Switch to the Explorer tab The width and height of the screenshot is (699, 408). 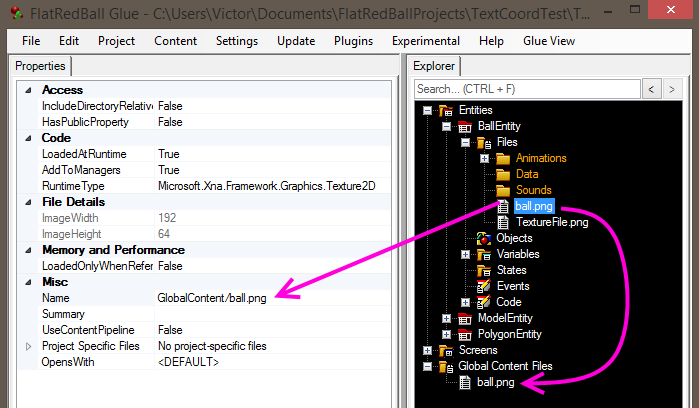(x=435, y=66)
